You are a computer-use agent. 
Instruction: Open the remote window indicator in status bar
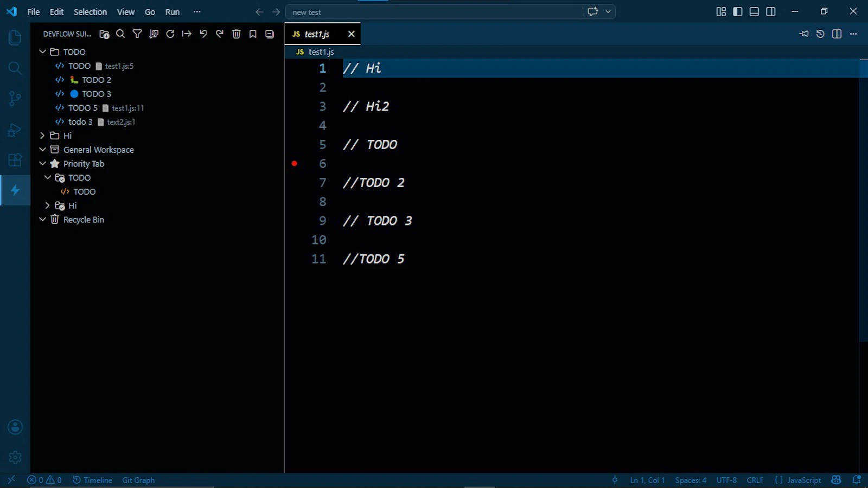[11, 480]
